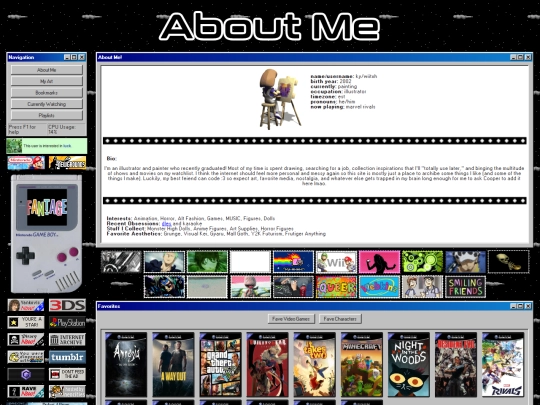
Task: Click the "now playing: marvel rivals" line
Action: (x=343, y=107)
